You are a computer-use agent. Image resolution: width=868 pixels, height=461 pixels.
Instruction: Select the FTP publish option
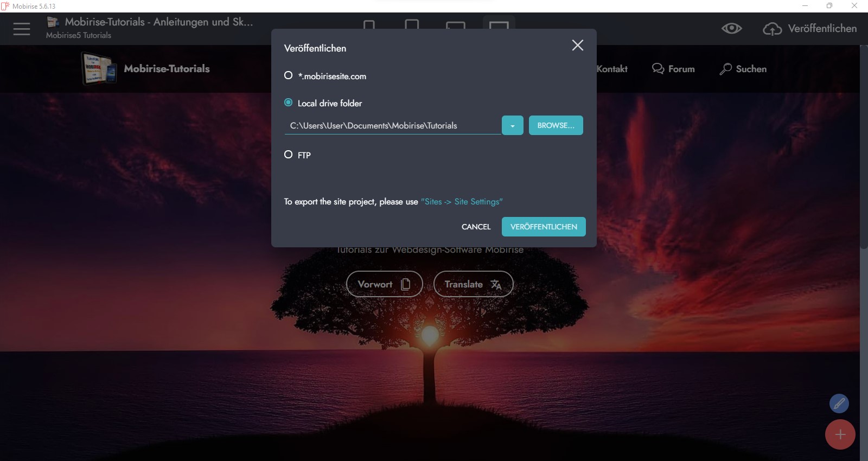[289, 155]
